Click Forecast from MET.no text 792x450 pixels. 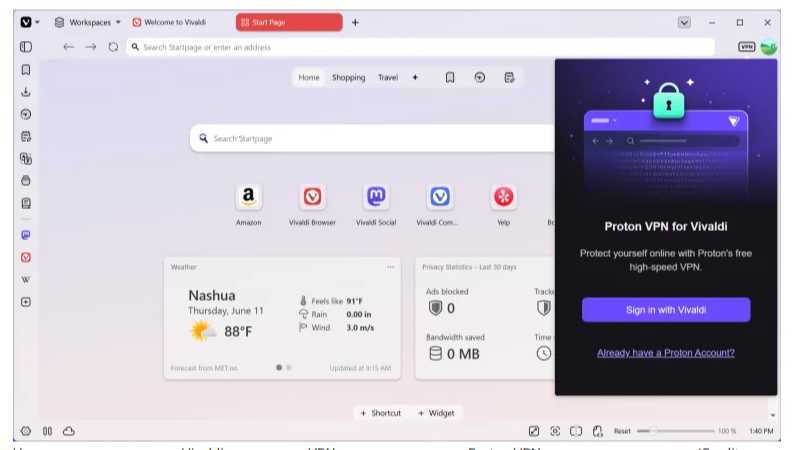tap(204, 368)
